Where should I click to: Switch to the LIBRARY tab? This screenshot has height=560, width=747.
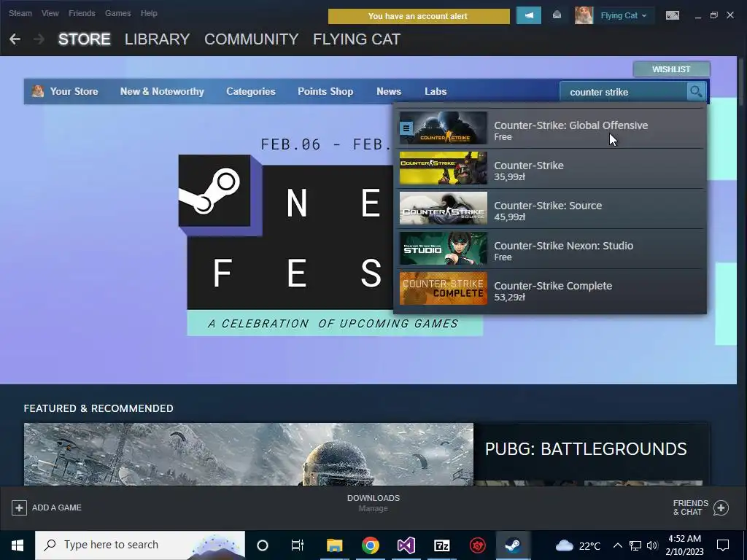(158, 39)
